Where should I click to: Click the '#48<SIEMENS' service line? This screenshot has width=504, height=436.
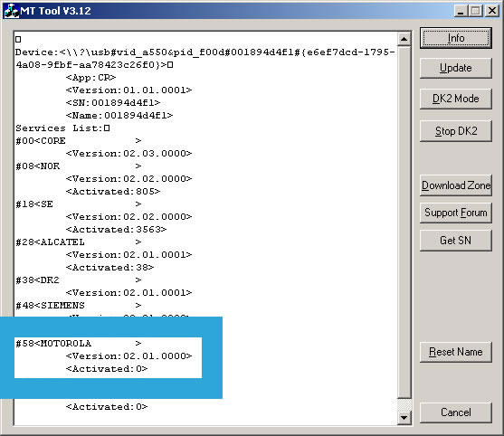[79, 305]
